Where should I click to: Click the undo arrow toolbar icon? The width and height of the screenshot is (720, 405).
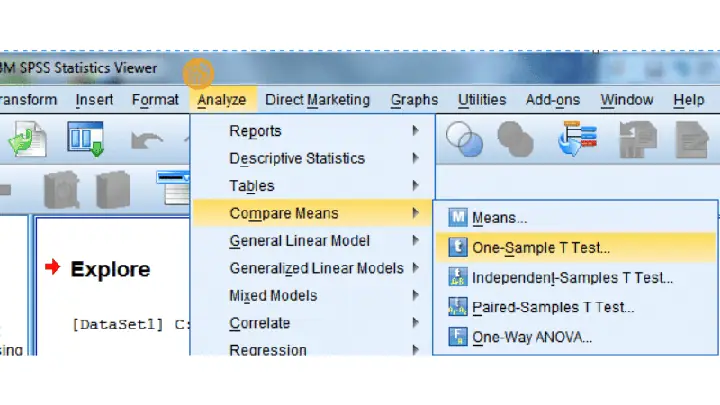tap(146, 141)
